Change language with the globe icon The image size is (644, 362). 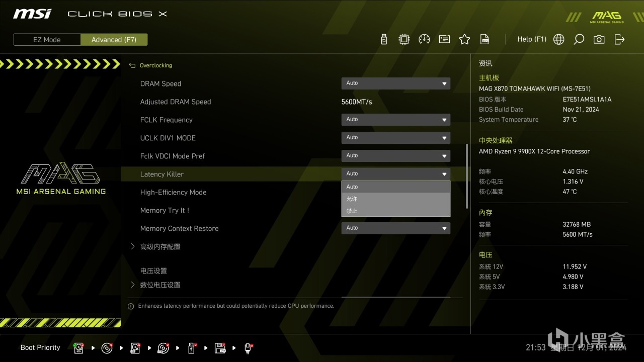pos(558,39)
